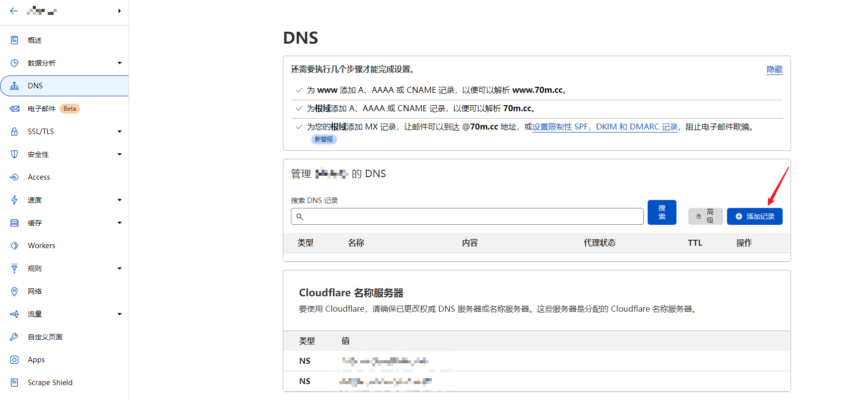
Task: Open the Access menu item
Action: (39, 177)
